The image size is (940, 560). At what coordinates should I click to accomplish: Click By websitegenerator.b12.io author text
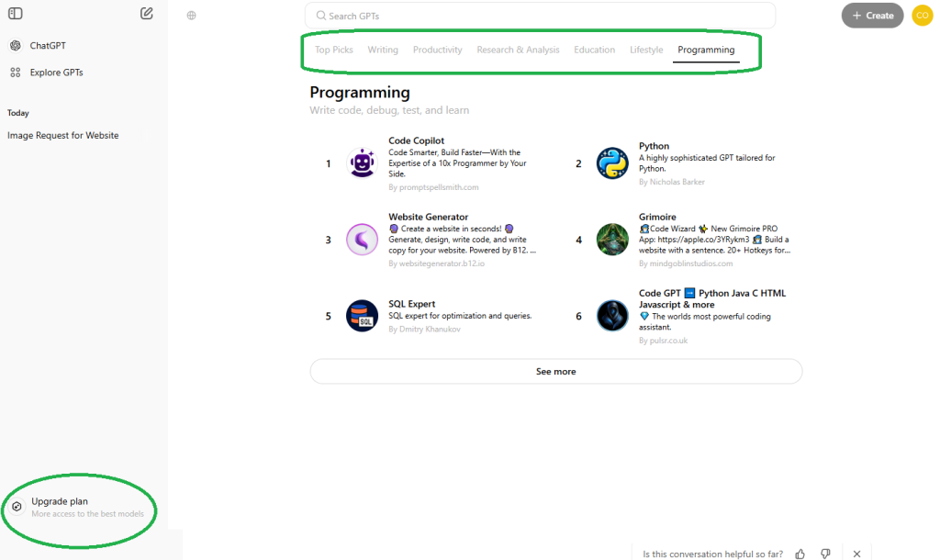tap(436, 263)
